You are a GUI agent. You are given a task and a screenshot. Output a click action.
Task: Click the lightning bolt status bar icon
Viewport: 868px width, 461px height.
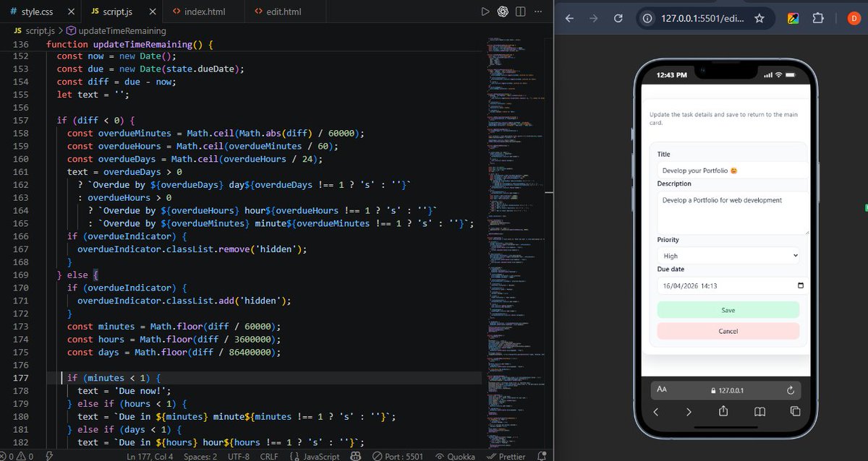tap(49, 456)
